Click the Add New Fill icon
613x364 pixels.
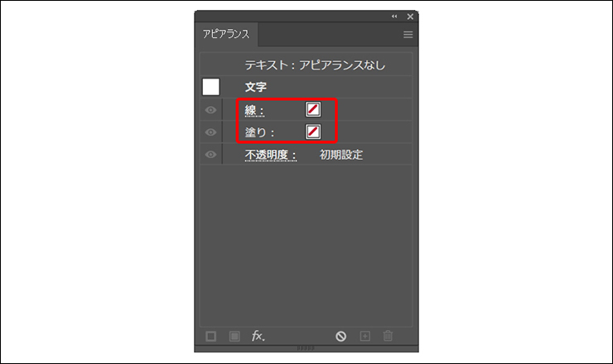click(234, 336)
